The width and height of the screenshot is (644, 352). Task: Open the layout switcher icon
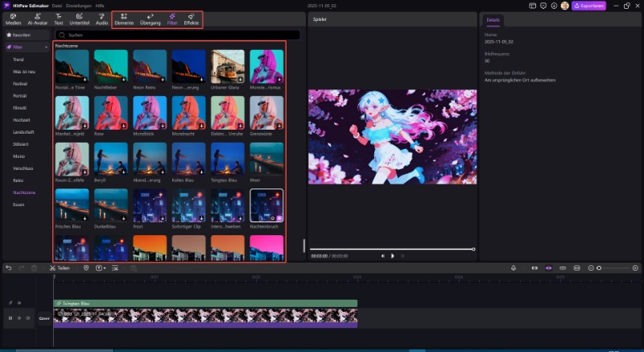pos(533,6)
